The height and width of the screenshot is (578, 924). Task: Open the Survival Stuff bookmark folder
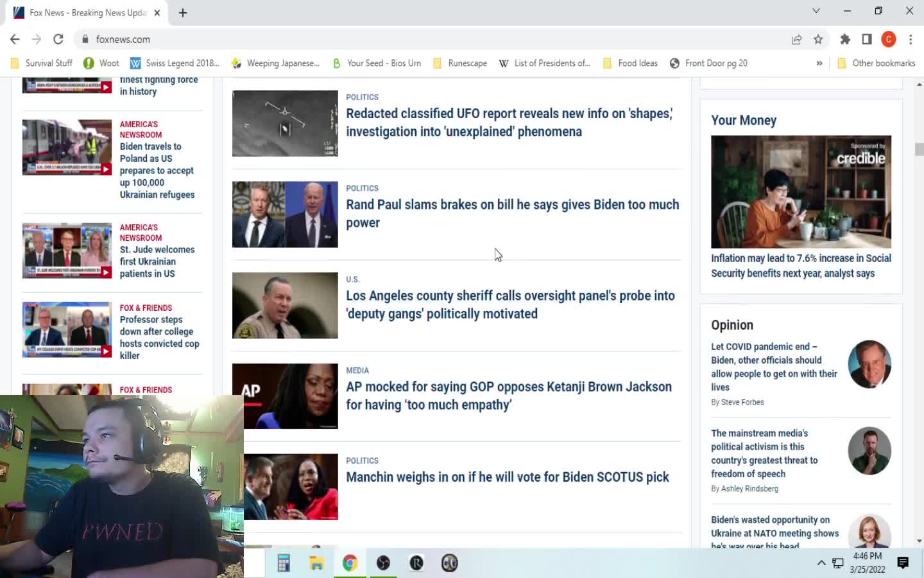[42, 63]
